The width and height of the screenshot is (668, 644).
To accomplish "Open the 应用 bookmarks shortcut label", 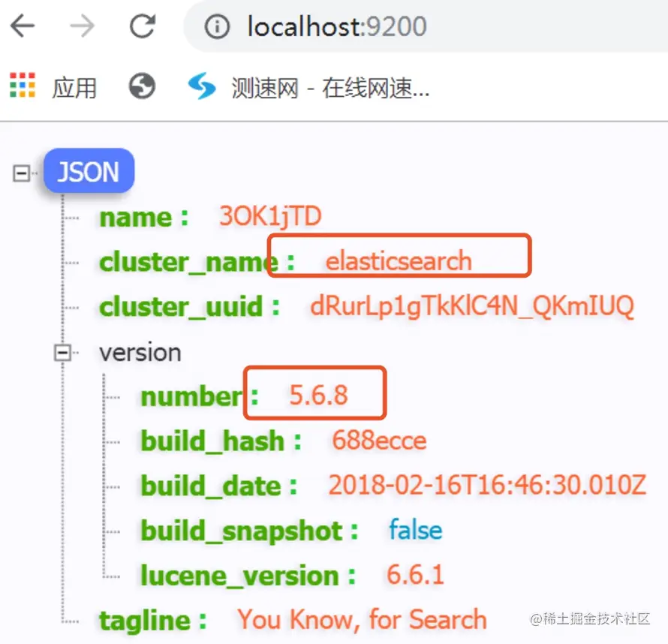I will (x=74, y=88).
